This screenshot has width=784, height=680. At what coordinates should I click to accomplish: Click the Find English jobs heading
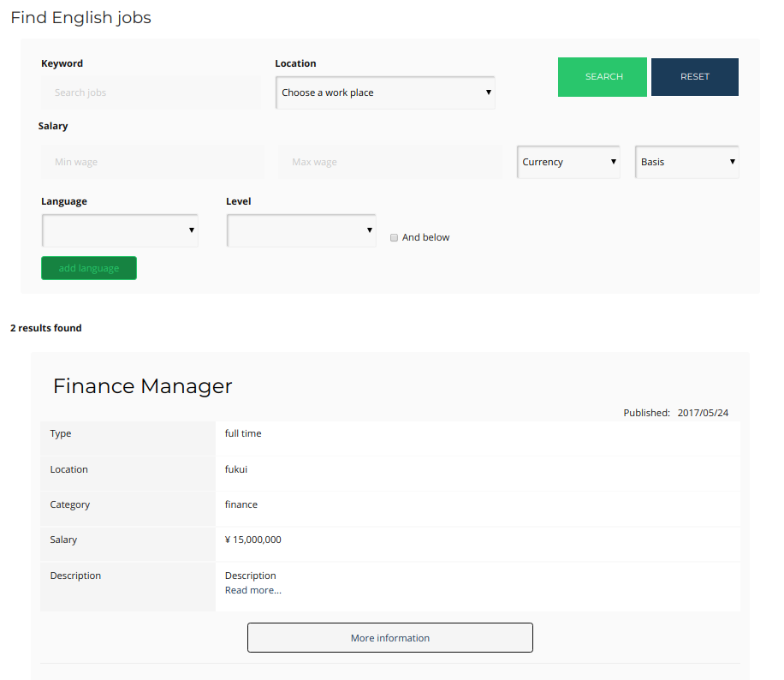[80, 18]
